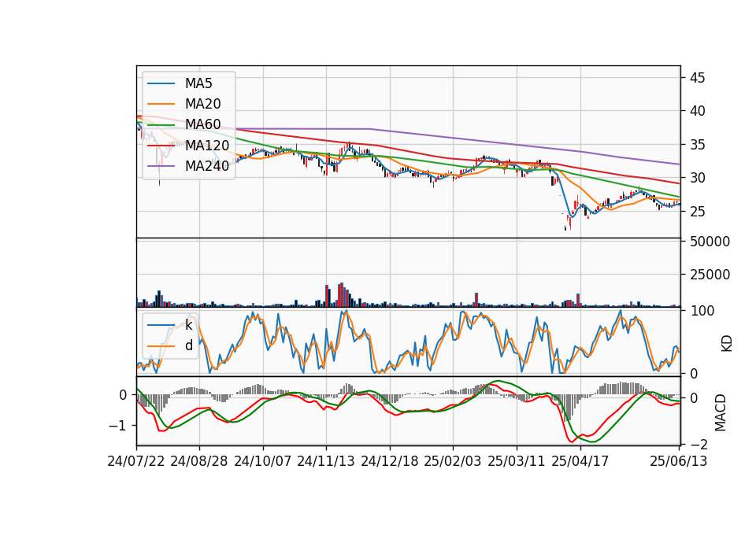The height and width of the screenshot is (543, 756).
Task: Click the MA5 legend label
Action: (198, 83)
